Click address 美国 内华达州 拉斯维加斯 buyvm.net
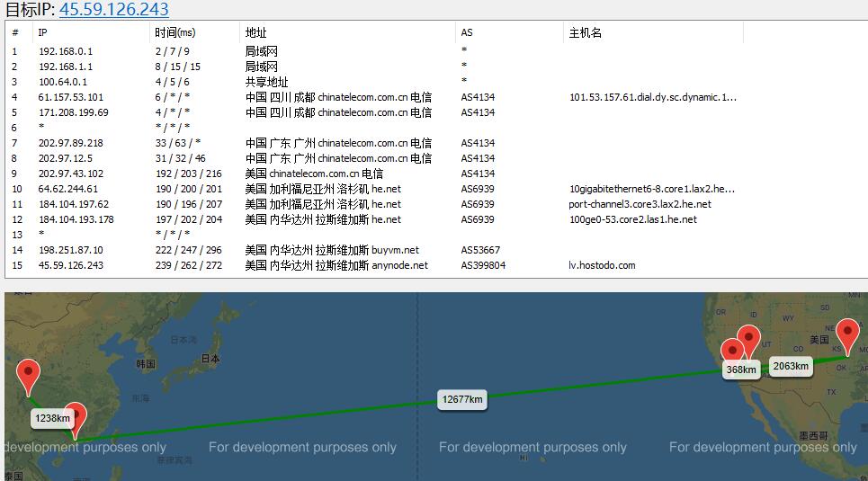868x481 pixels. [x=332, y=250]
